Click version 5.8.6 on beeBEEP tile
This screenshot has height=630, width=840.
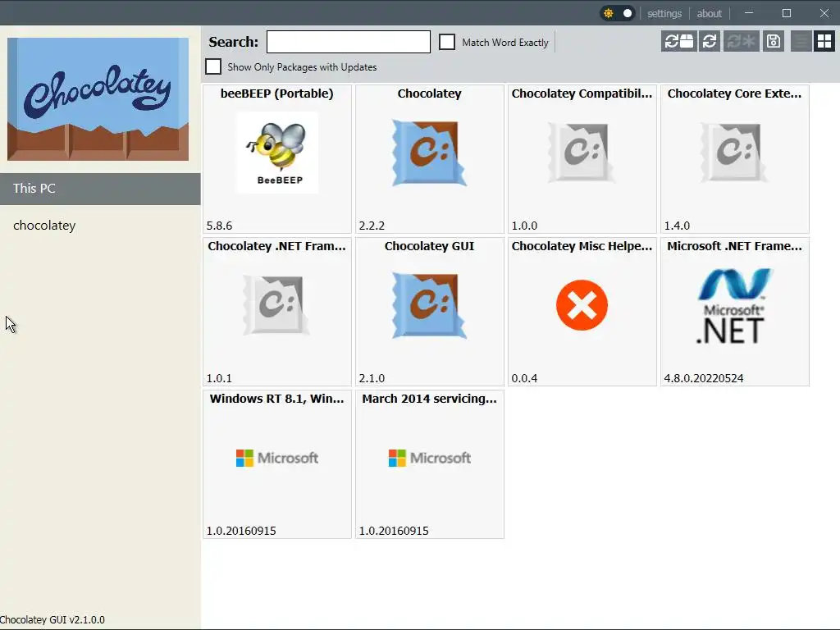219,226
